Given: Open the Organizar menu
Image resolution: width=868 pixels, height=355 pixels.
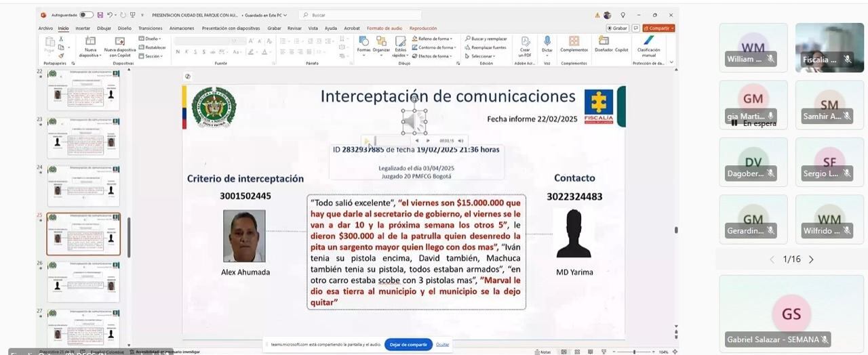Looking at the screenshot, I should tap(382, 45).
